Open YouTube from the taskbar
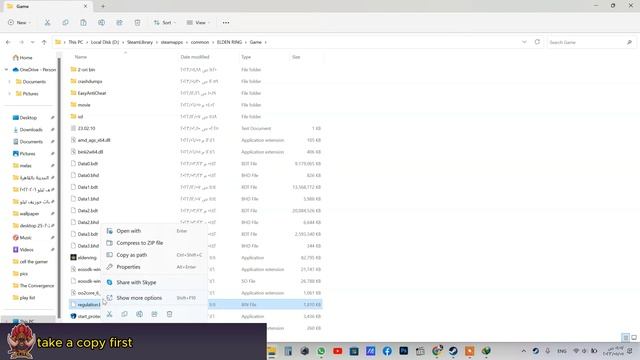The height and width of the screenshot is (360, 640). [338, 351]
